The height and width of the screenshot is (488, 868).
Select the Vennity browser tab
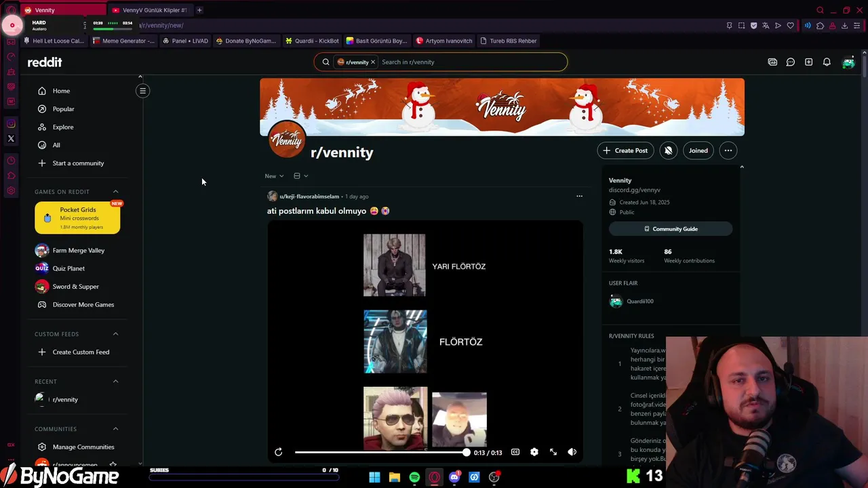tap(62, 10)
